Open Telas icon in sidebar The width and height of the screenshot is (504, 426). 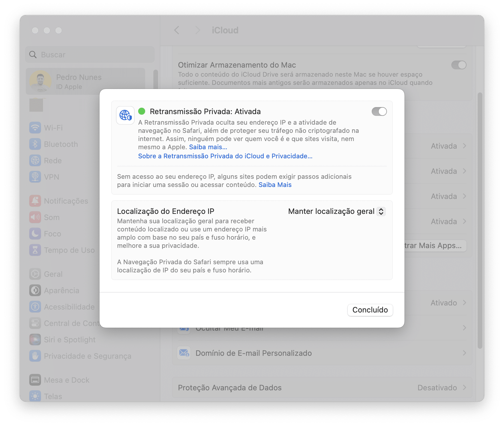[35, 396]
